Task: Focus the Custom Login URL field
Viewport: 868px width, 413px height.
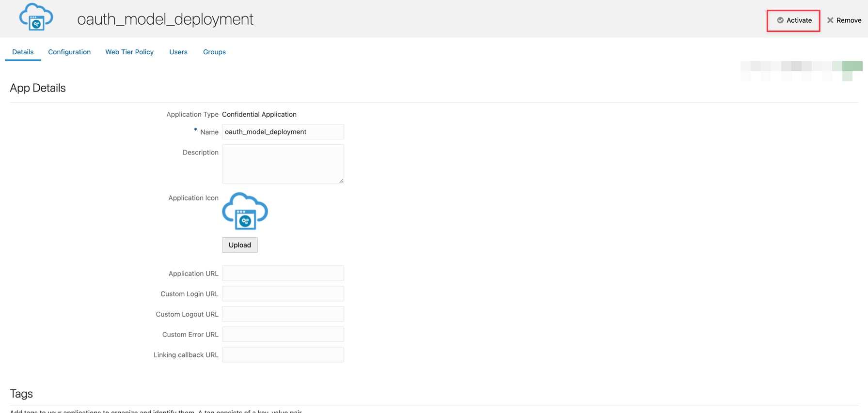Action: click(283, 294)
